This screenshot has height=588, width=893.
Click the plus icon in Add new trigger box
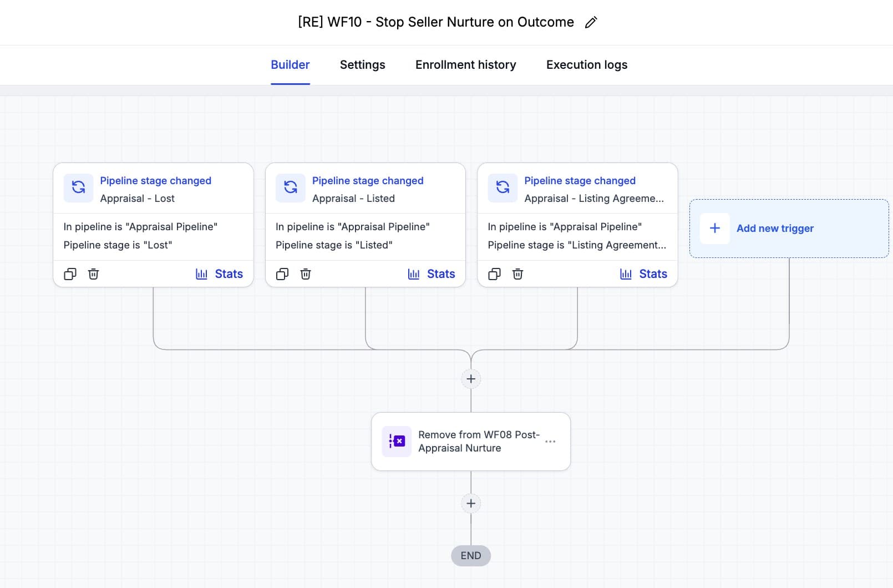coord(715,229)
